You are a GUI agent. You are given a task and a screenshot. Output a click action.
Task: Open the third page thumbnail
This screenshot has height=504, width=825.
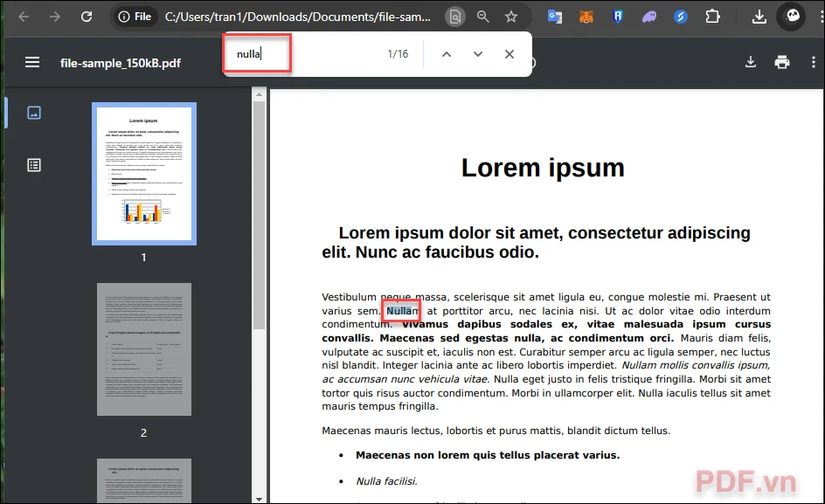(x=144, y=480)
